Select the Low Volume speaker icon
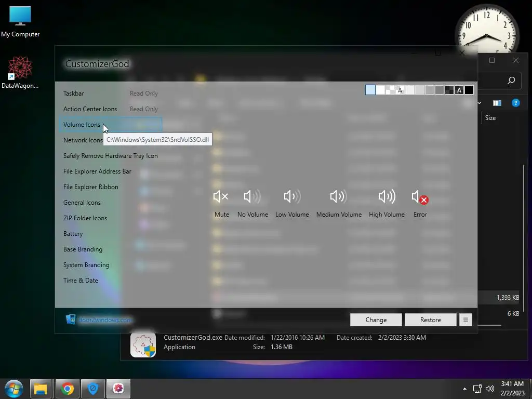The width and height of the screenshot is (532, 399). click(x=292, y=196)
